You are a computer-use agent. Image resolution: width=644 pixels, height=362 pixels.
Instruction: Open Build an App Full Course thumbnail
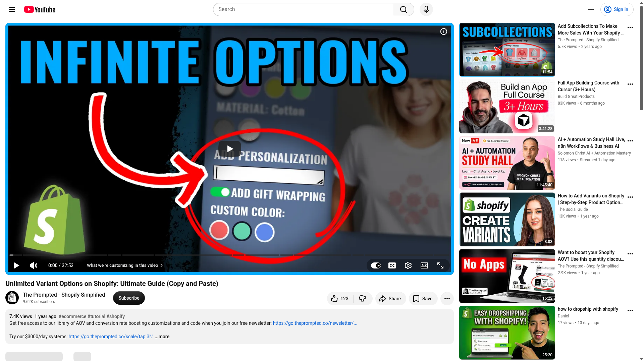(507, 106)
